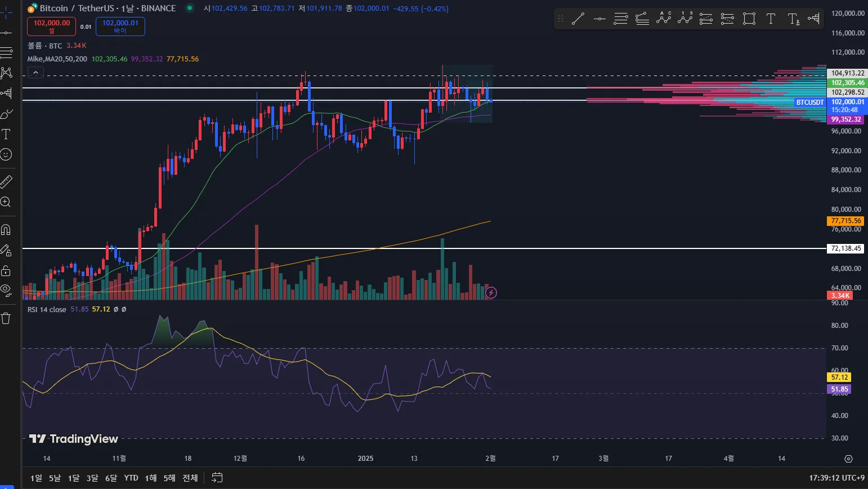Set the time range to 1달
Image resolution: width=868 pixels, height=489 pixels.
[x=74, y=478]
